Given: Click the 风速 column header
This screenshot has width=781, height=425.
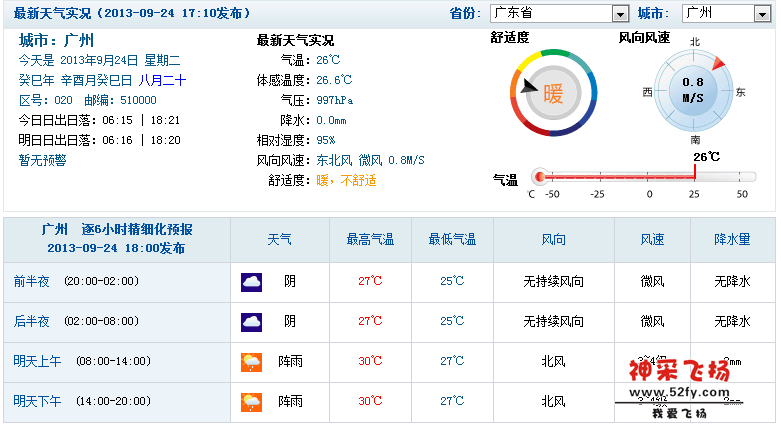Looking at the screenshot, I should [x=652, y=240].
